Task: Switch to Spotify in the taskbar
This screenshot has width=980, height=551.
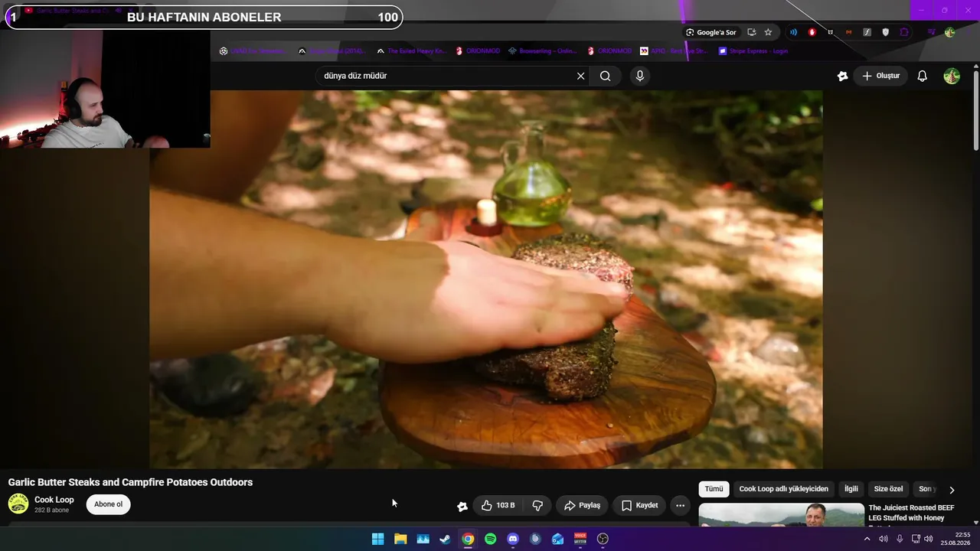Action: 491,539
